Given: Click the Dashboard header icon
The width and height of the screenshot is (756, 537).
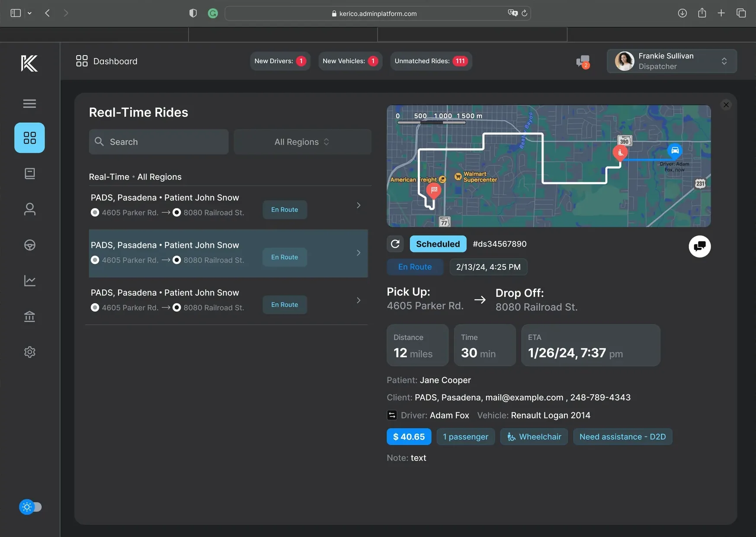Looking at the screenshot, I should [x=82, y=61].
